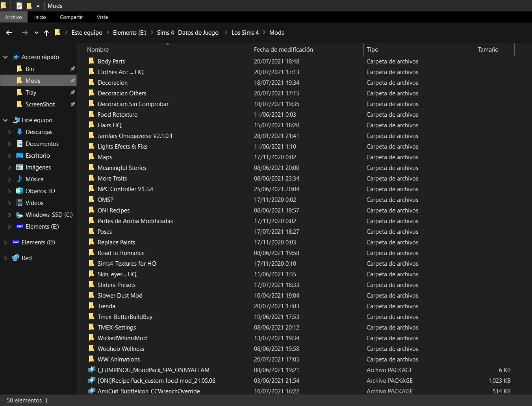The height and width of the screenshot is (406, 532).
Task: Switch to the Compartir ribbon tab
Action: (x=71, y=17)
